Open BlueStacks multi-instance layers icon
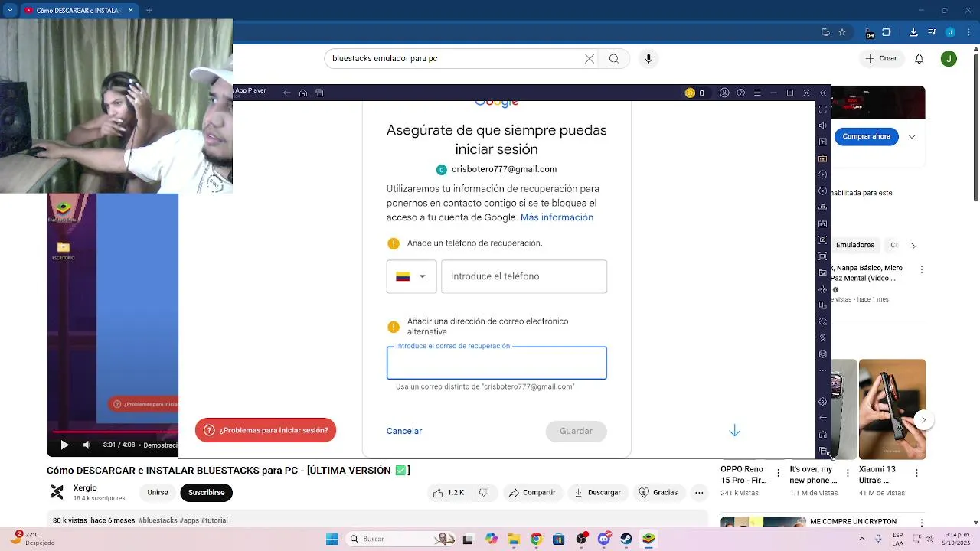This screenshot has height=551, width=980. [823, 354]
